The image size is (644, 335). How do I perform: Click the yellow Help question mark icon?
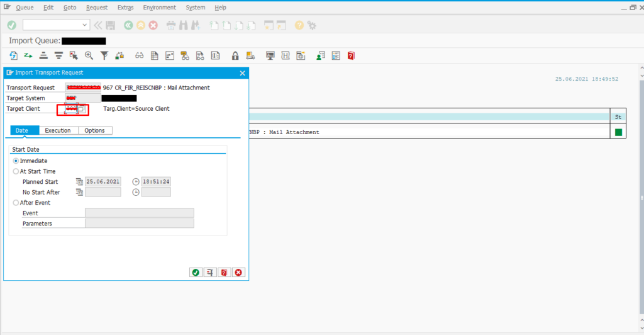click(x=299, y=25)
